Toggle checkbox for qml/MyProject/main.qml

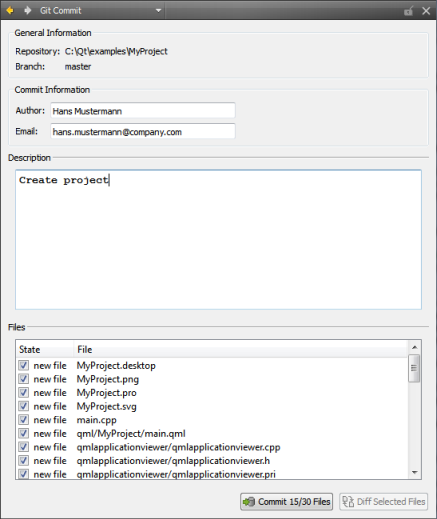(x=23, y=433)
